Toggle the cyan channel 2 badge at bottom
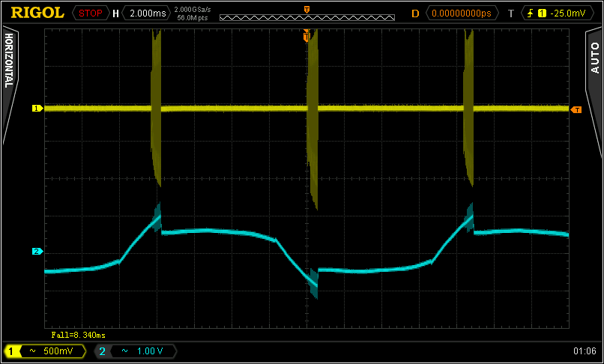The width and height of the screenshot is (604, 364). point(102,351)
